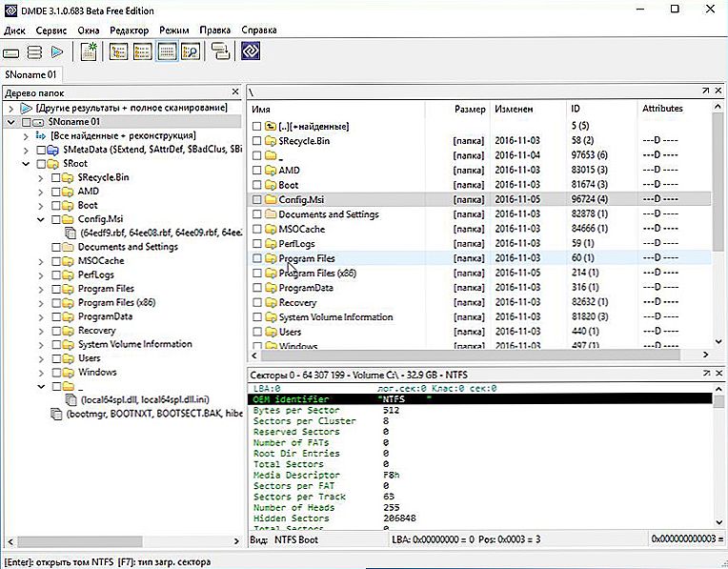
Task: Tick the Documents and Settings list checkbox
Action: click(x=256, y=214)
